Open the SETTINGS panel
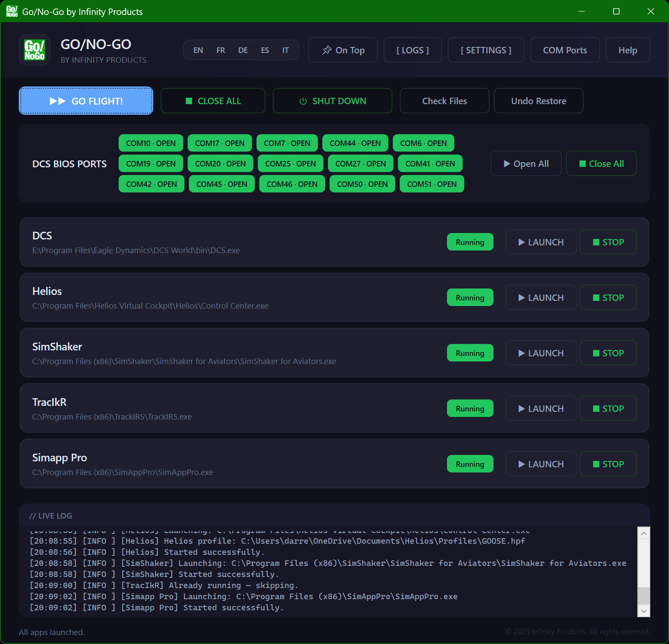The width and height of the screenshot is (669, 644). click(x=485, y=50)
